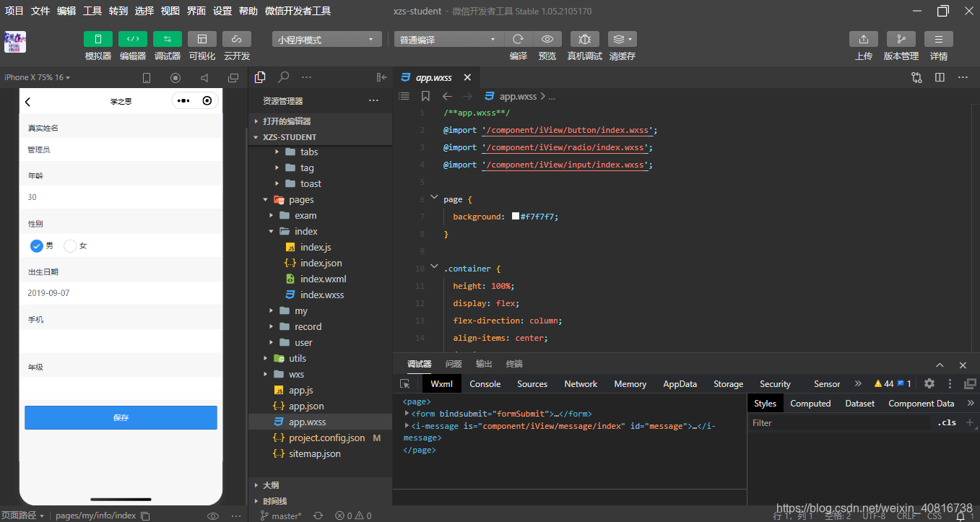The width and height of the screenshot is (980, 522).
Task: Click the Upload button
Action: (864, 39)
